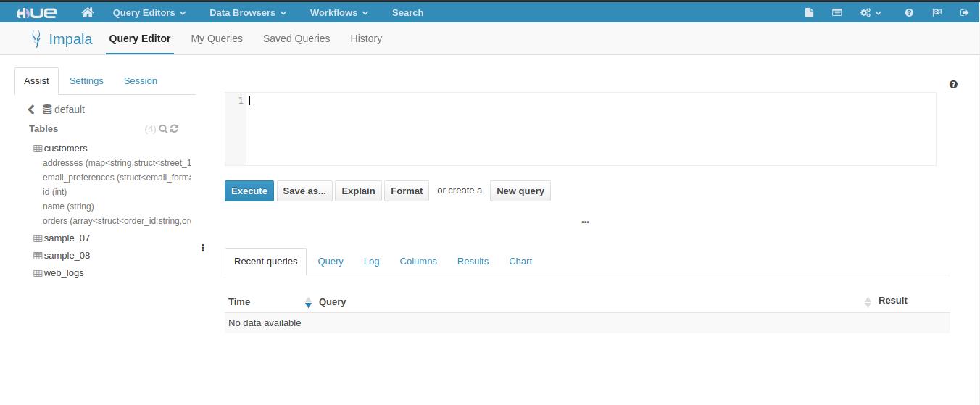Click the sample_08 table grid icon

coord(38,256)
